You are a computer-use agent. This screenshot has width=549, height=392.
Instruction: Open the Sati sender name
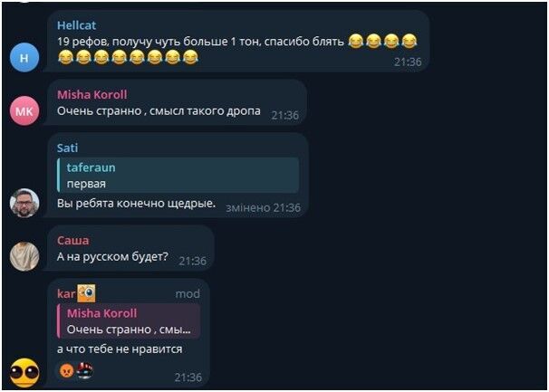click(67, 148)
